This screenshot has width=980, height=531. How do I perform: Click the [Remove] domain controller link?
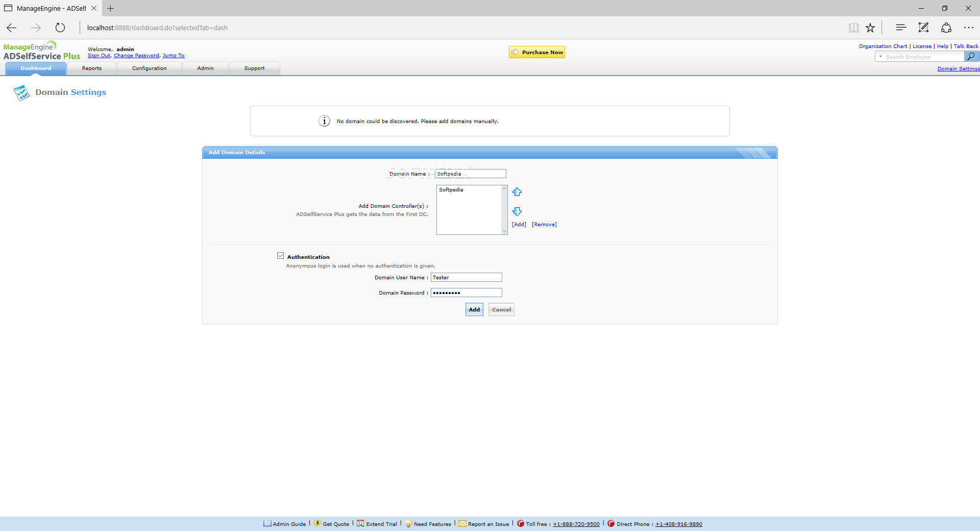click(544, 225)
